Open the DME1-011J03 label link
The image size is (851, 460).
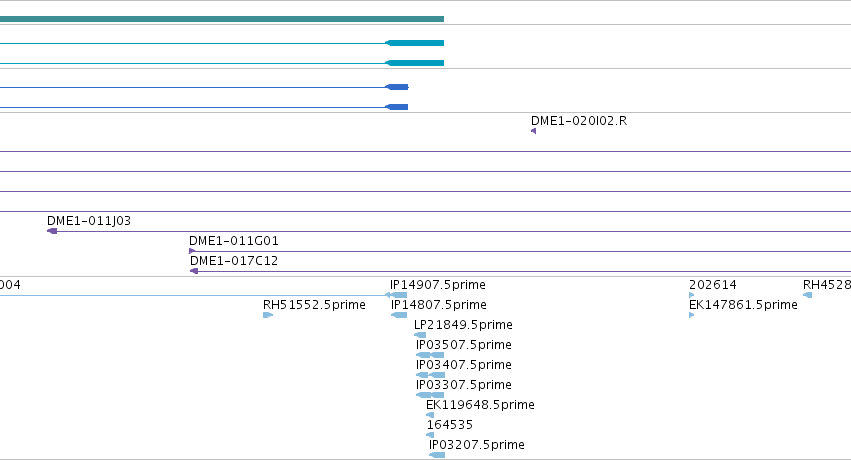tap(89, 221)
